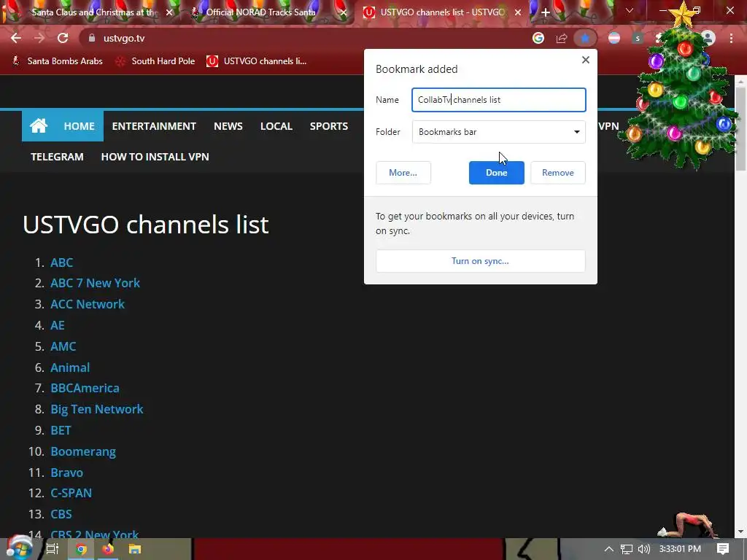Image resolution: width=747 pixels, height=560 pixels.
Task: Open the ACC Network channel link
Action: tap(88, 304)
